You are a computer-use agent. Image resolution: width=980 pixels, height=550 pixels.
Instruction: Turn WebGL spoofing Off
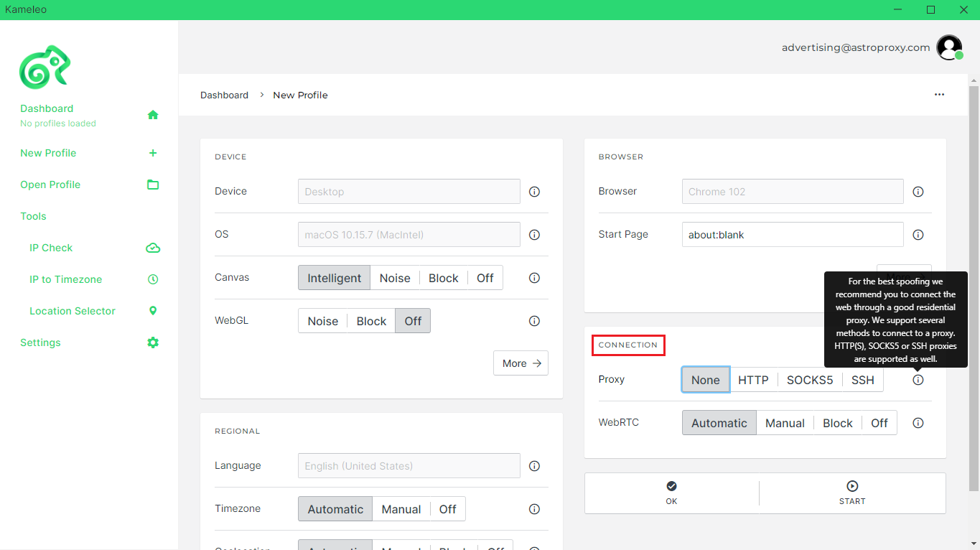413,321
